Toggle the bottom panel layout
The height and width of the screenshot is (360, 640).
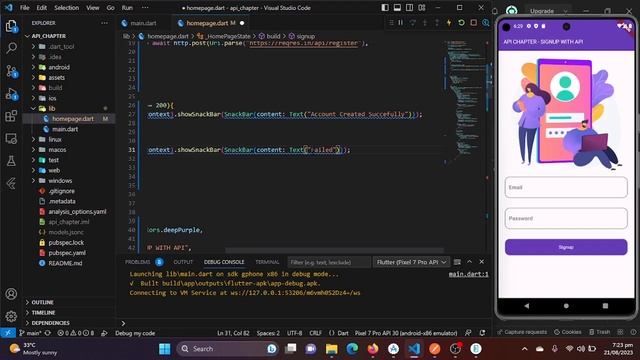tap(397, 7)
